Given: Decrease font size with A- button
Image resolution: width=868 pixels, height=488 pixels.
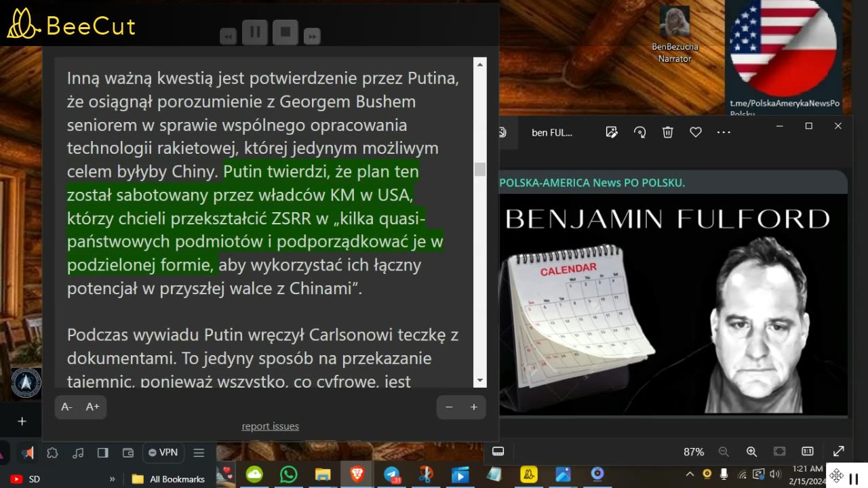Looking at the screenshot, I should pos(66,407).
